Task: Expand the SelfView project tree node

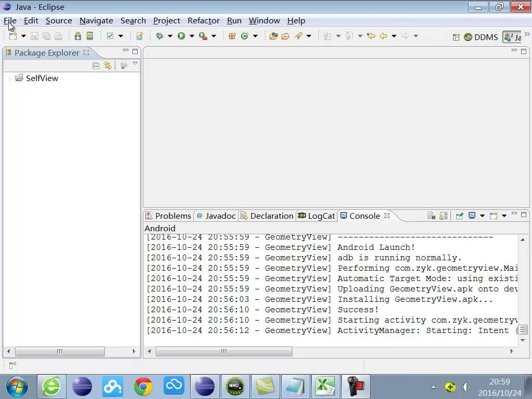Action: (x=10, y=79)
